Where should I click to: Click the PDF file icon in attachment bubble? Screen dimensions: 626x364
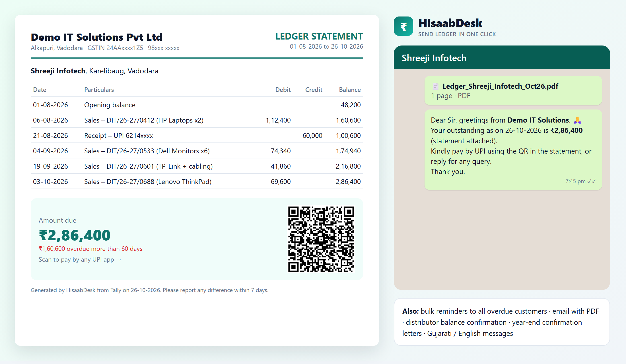(x=435, y=86)
